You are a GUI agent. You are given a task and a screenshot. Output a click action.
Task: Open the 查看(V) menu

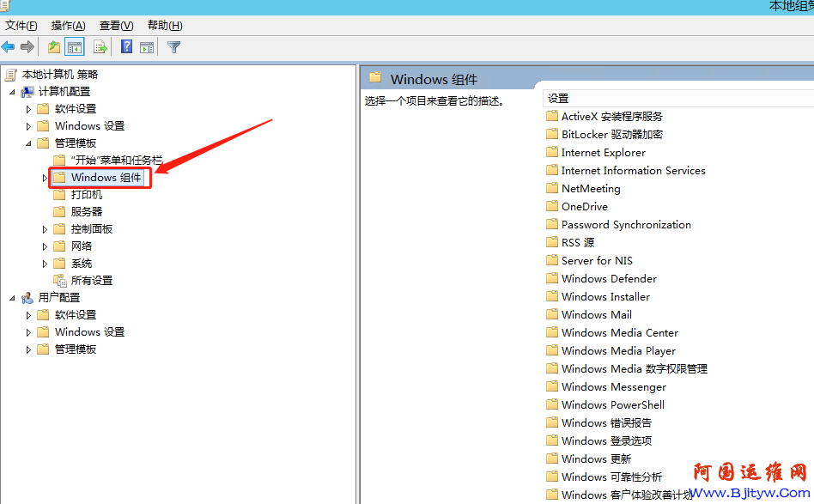[x=116, y=26]
